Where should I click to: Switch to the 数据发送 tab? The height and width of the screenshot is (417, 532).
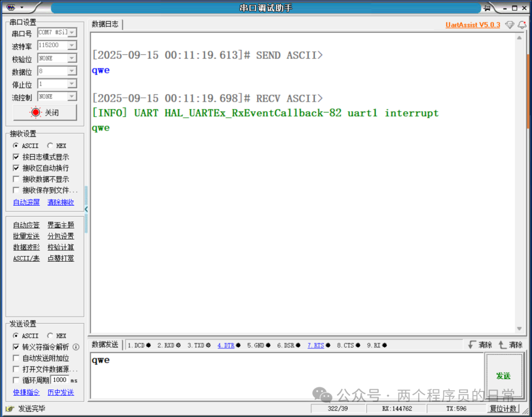(105, 345)
